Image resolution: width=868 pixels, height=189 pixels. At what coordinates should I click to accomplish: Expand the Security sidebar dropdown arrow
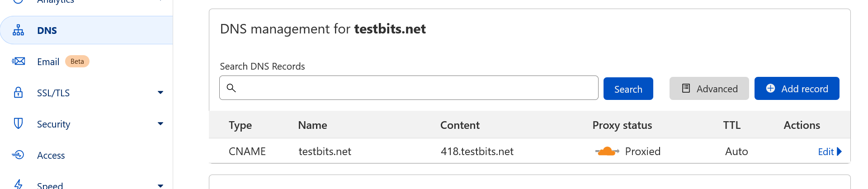pyautogui.click(x=160, y=123)
